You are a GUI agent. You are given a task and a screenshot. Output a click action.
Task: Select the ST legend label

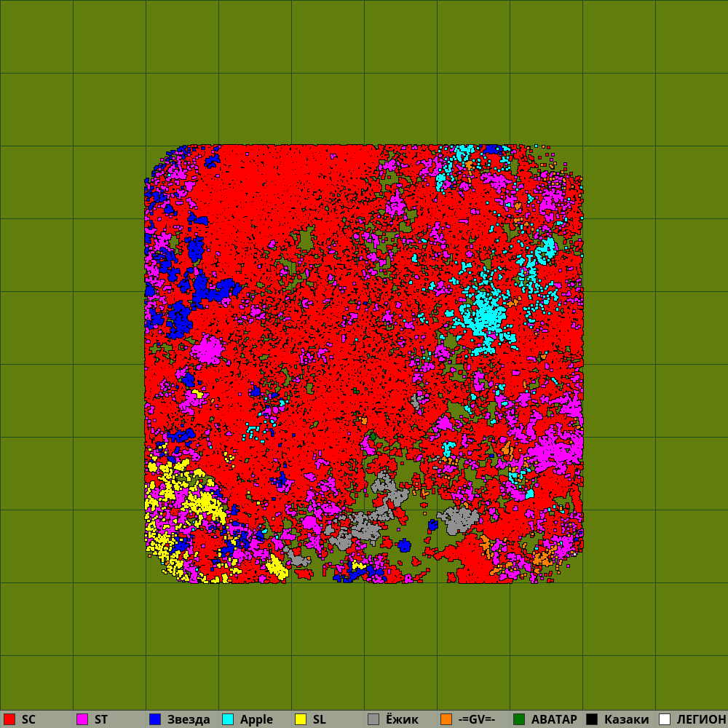point(100,720)
